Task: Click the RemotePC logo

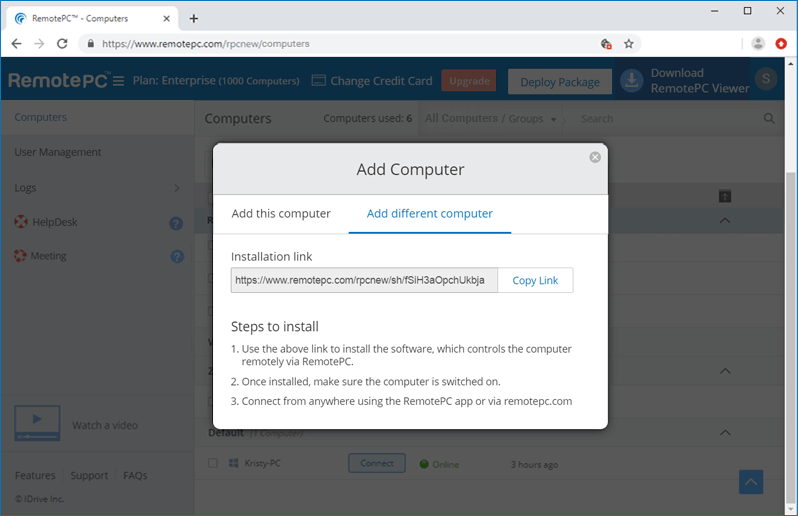Action: (58, 80)
